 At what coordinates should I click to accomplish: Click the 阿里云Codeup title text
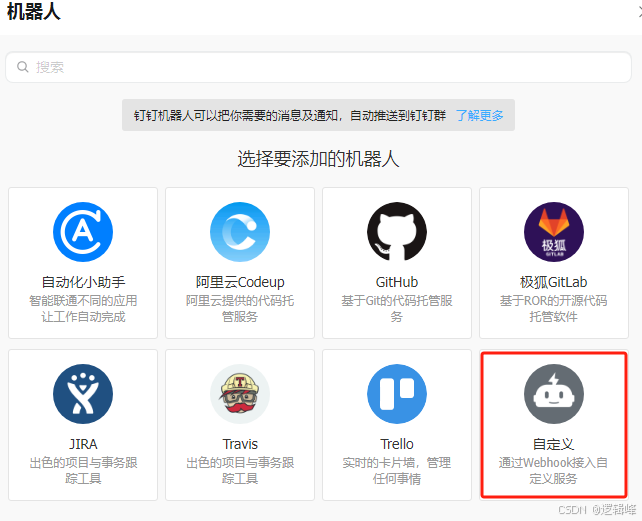pyautogui.click(x=240, y=282)
